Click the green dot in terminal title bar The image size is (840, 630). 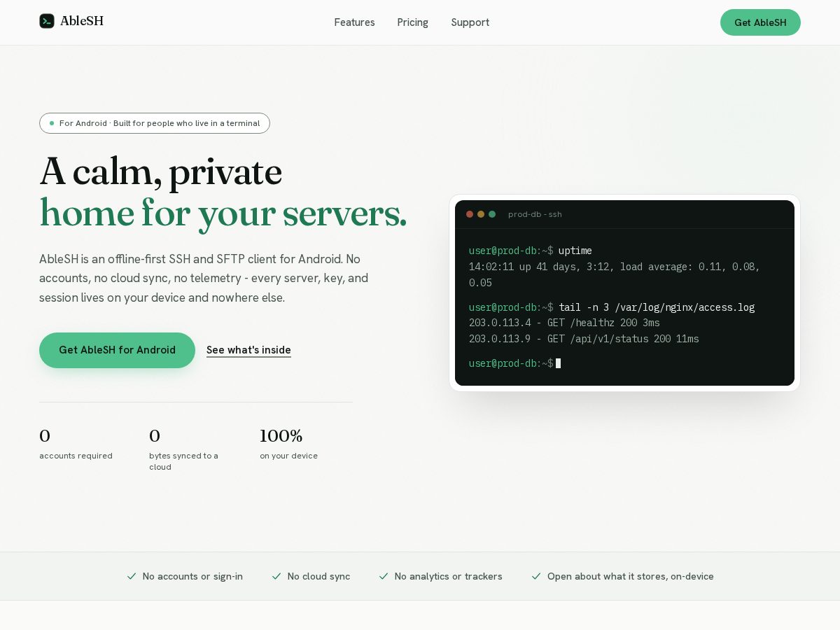click(x=492, y=214)
